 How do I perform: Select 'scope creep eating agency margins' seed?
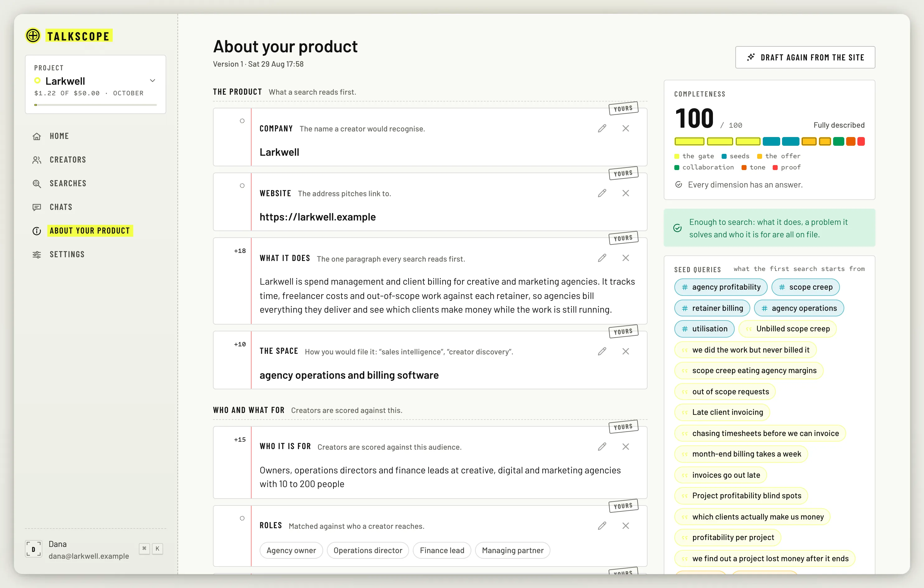[749, 371]
